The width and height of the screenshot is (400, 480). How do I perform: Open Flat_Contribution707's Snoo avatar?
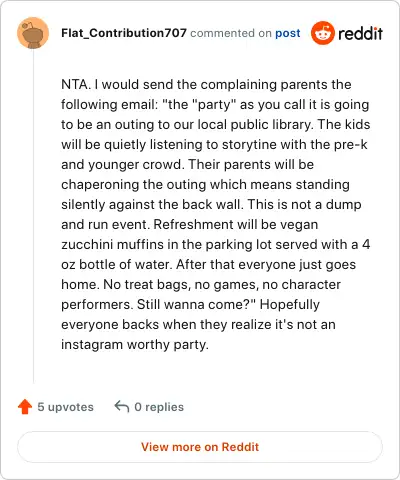[x=33, y=33]
